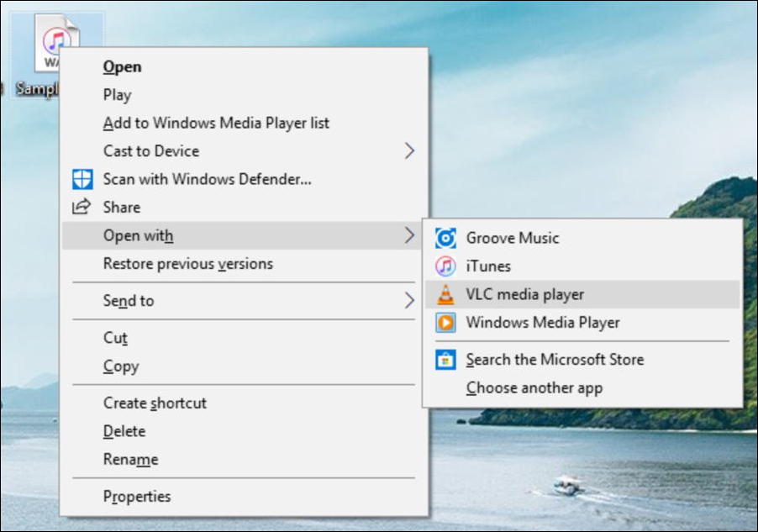The image size is (758, 532).
Task: Expand the Send to submenu arrow
Action: pyautogui.click(x=409, y=301)
